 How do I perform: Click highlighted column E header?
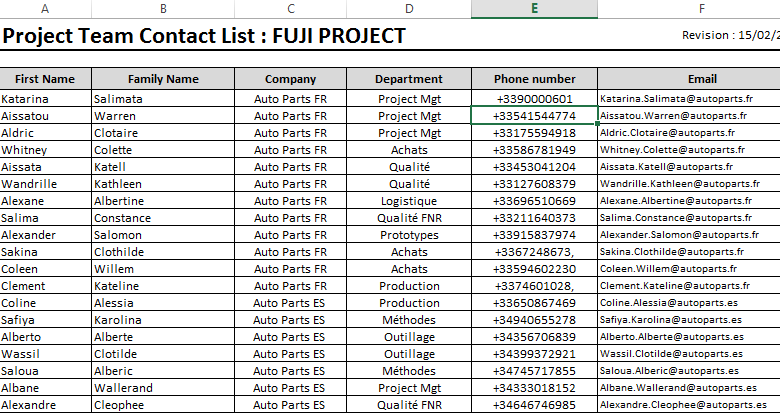pyautogui.click(x=534, y=9)
